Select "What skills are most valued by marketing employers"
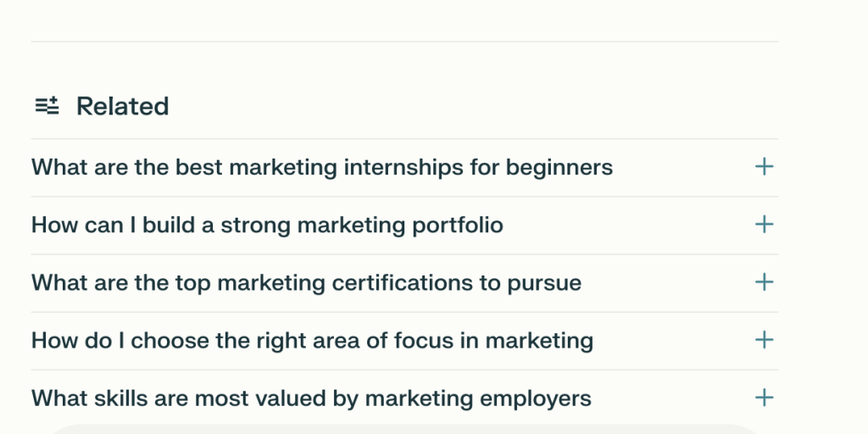Viewport: 868px width, 434px height. (311, 398)
